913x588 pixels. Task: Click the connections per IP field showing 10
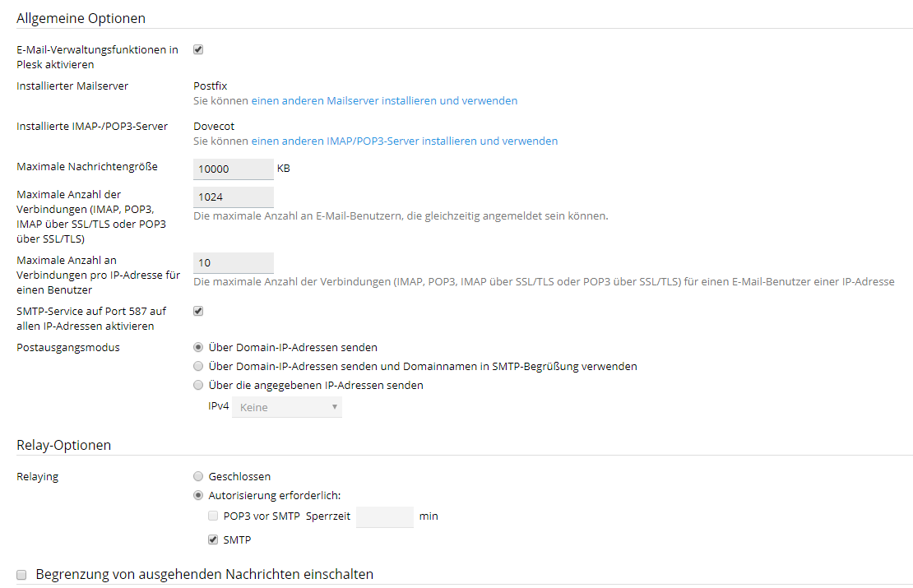pyautogui.click(x=233, y=262)
